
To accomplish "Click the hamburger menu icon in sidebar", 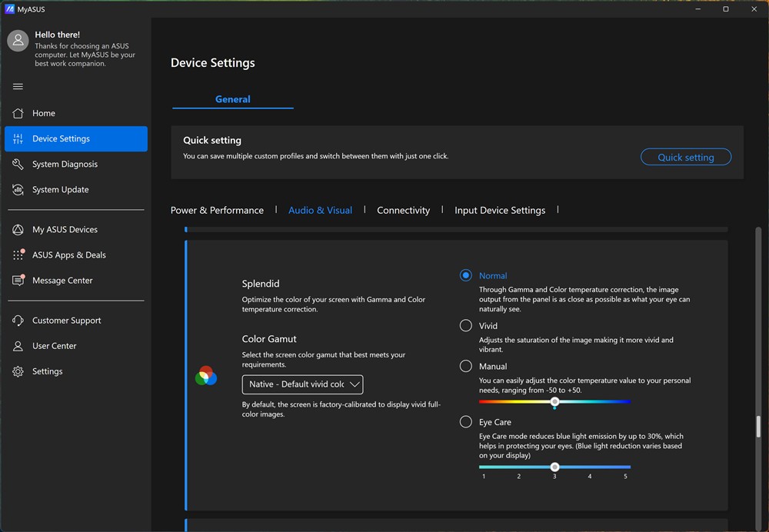I will tap(18, 86).
